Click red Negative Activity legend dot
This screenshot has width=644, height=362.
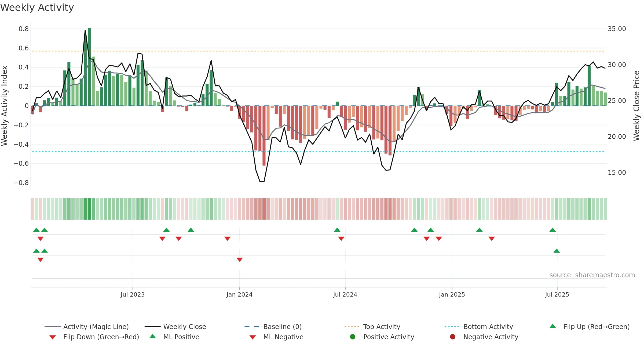click(453, 337)
